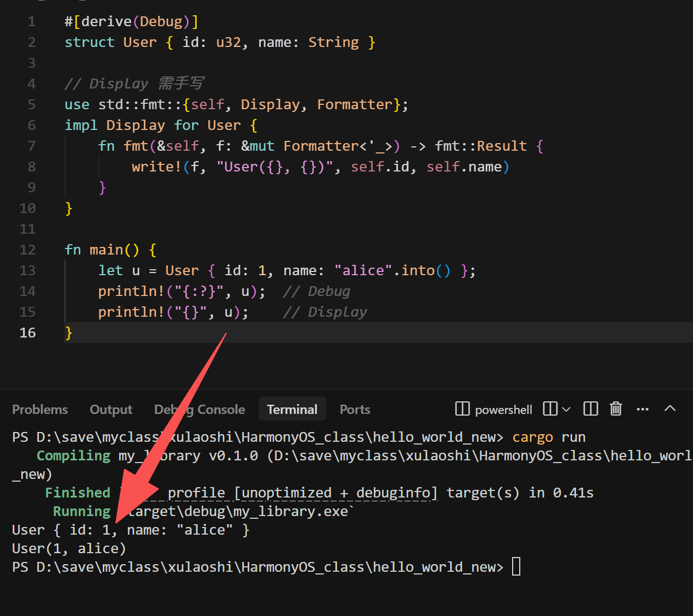Click line number 12 in gutter
Image resolution: width=693 pixels, height=616 pixels.
pos(28,250)
